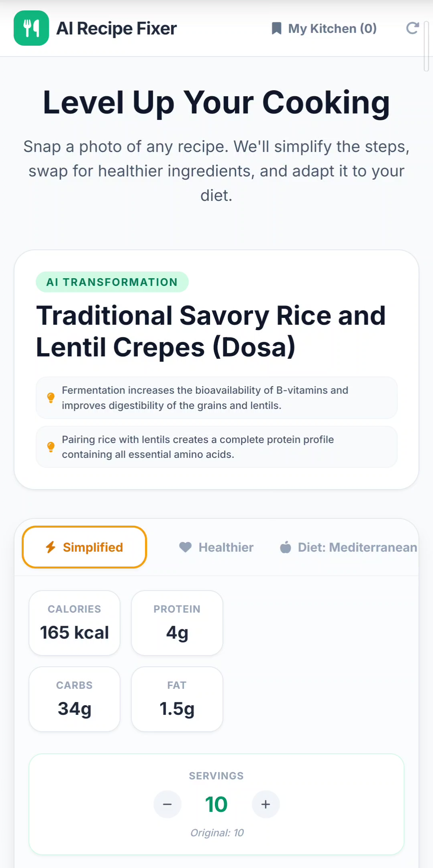433x868 pixels.
Task: Click the AI TRANSFORMATION badge
Action: pyautogui.click(x=112, y=282)
